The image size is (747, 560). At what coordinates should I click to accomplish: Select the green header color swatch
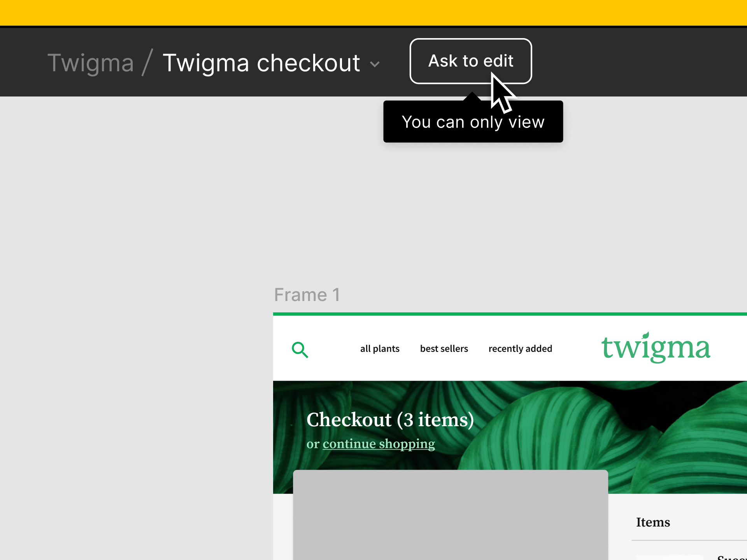pyautogui.click(x=509, y=315)
